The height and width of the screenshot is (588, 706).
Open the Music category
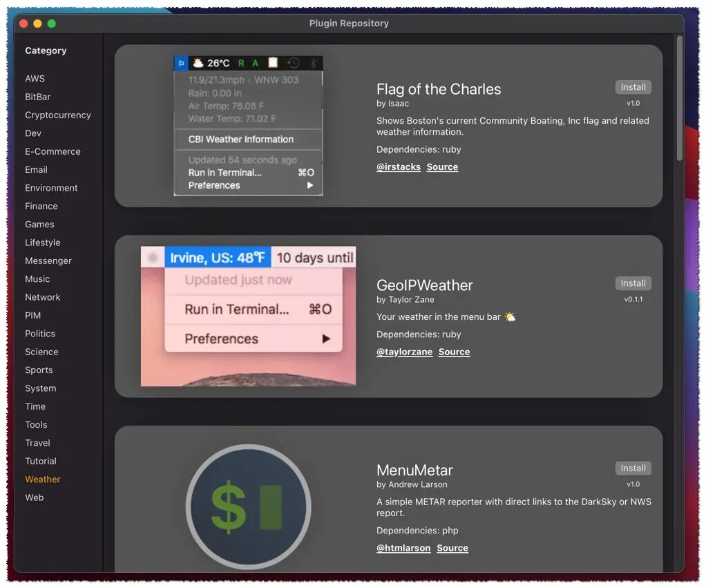[x=37, y=278]
